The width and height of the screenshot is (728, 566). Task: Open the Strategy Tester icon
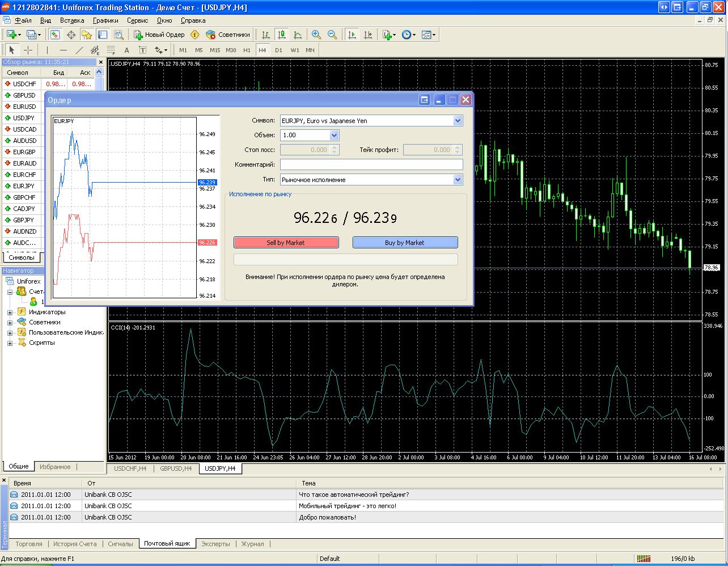click(x=118, y=35)
